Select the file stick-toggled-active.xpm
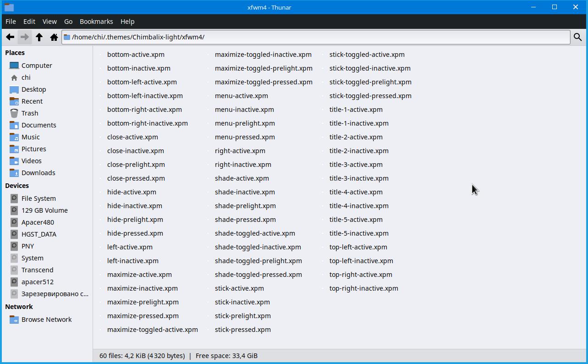Image resolution: width=588 pixels, height=364 pixels. tap(367, 55)
